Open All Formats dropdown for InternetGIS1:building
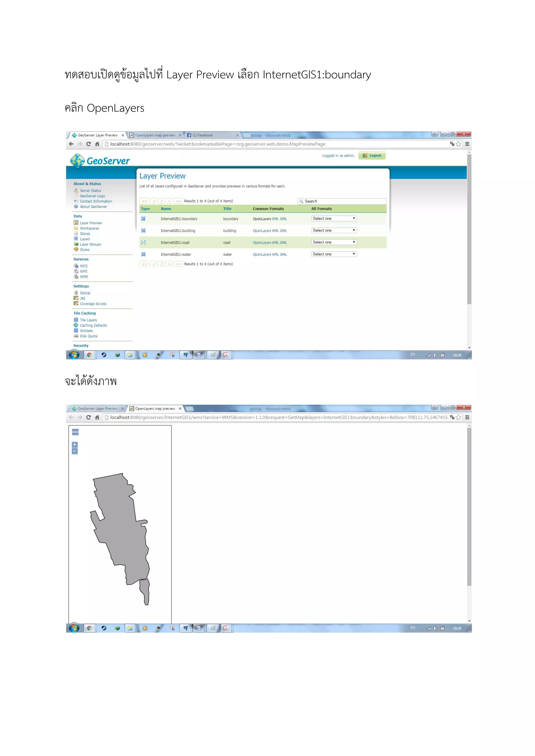Viewport: 535px width, 756px height. [x=334, y=231]
